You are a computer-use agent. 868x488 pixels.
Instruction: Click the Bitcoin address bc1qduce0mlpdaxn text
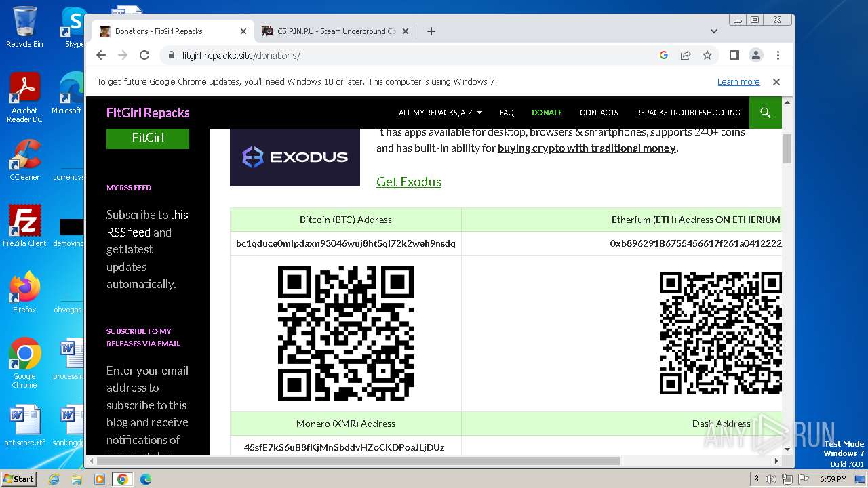(x=346, y=243)
